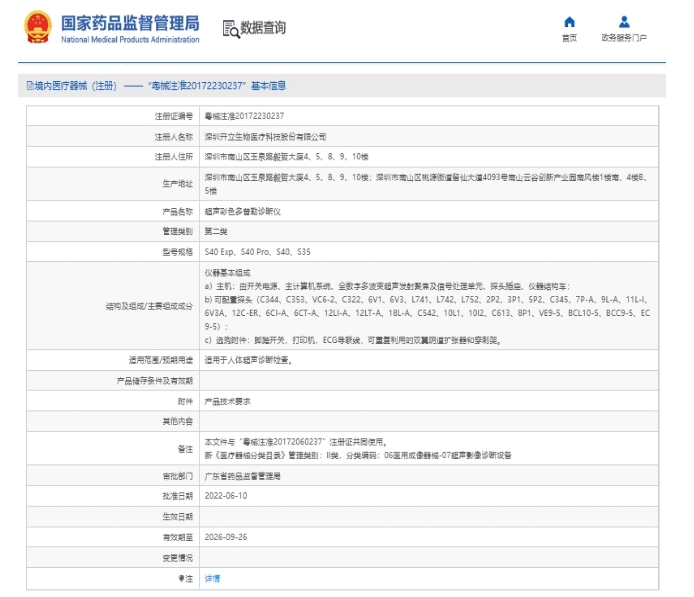The image size is (694, 597).
Task: Click the 产品技术要求 attachment entry
Action: 227,401
